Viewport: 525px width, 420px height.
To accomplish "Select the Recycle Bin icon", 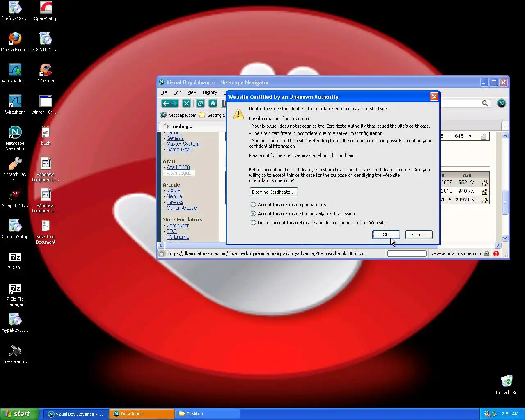I will pyautogui.click(x=507, y=385).
